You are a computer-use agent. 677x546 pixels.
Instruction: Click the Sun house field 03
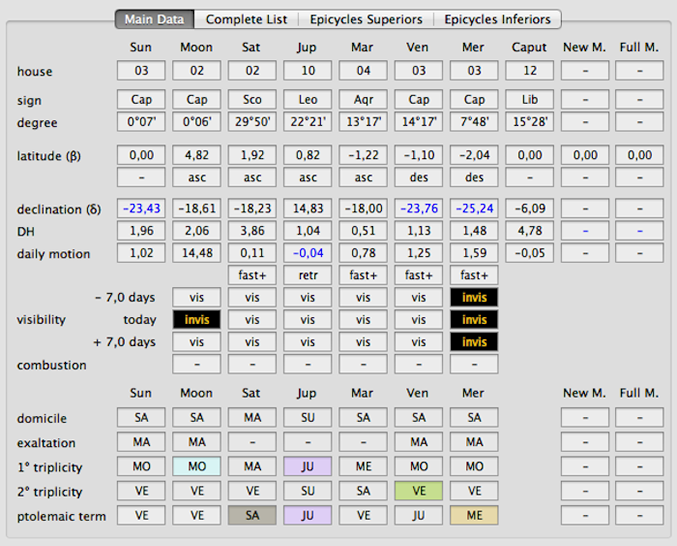tap(141, 70)
